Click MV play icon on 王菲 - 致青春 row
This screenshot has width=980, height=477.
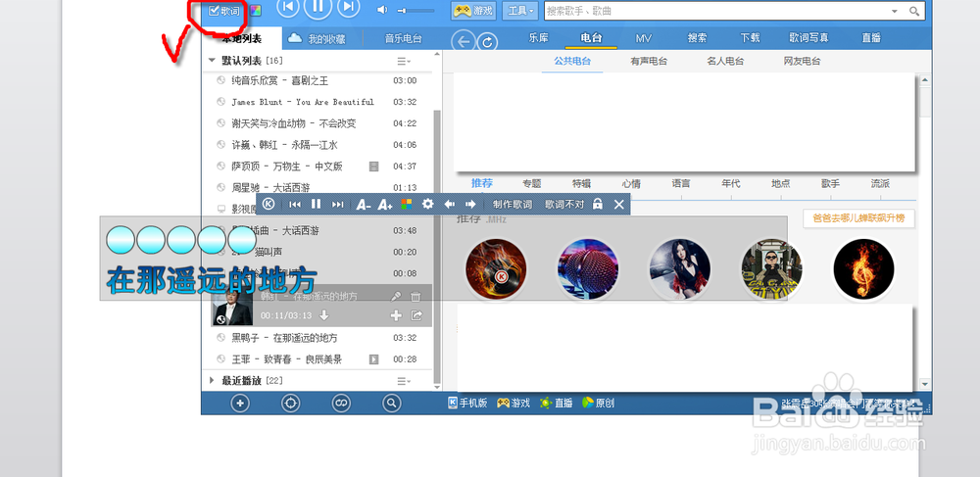tap(373, 359)
